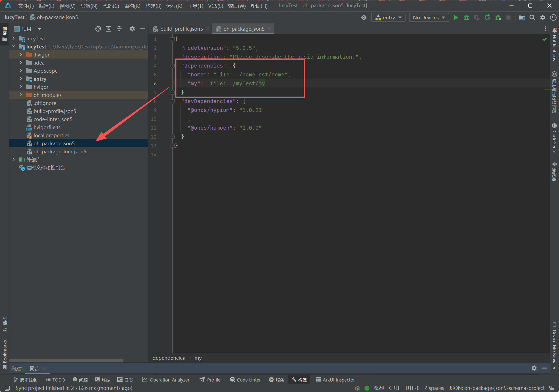This screenshot has width=559, height=392.
Task: Open the No Devices dropdown
Action: pos(429,17)
